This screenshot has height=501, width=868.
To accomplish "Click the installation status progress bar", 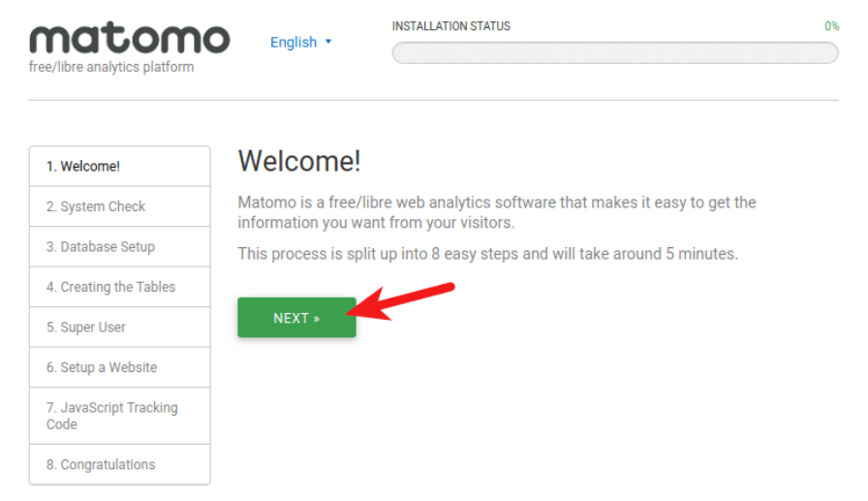I will click(x=615, y=53).
